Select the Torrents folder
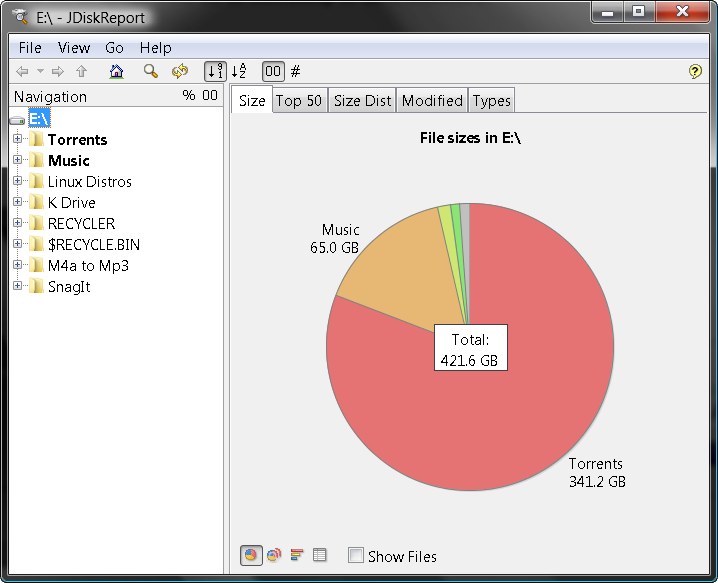The height and width of the screenshot is (583, 718). 77,140
